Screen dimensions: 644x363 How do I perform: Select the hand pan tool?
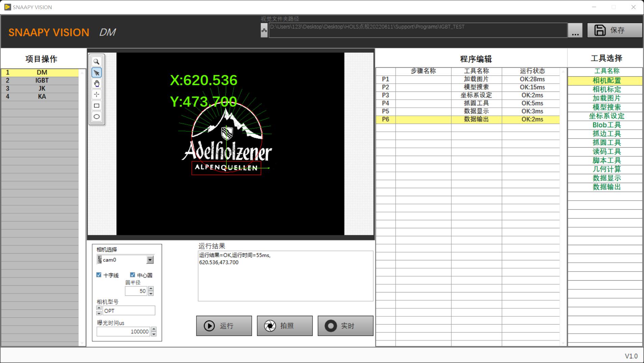(x=97, y=83)
